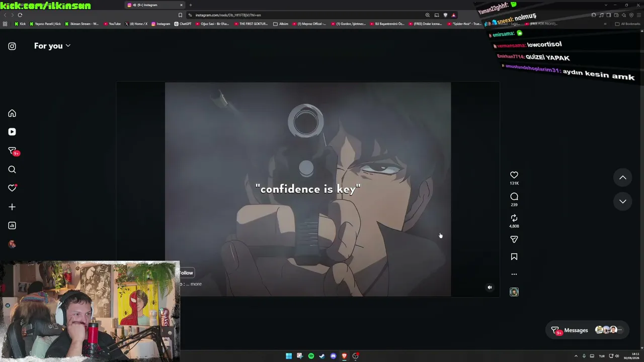644x362 pixels.
Task: Open Discord from the taskbar
Action: point(333,356)
